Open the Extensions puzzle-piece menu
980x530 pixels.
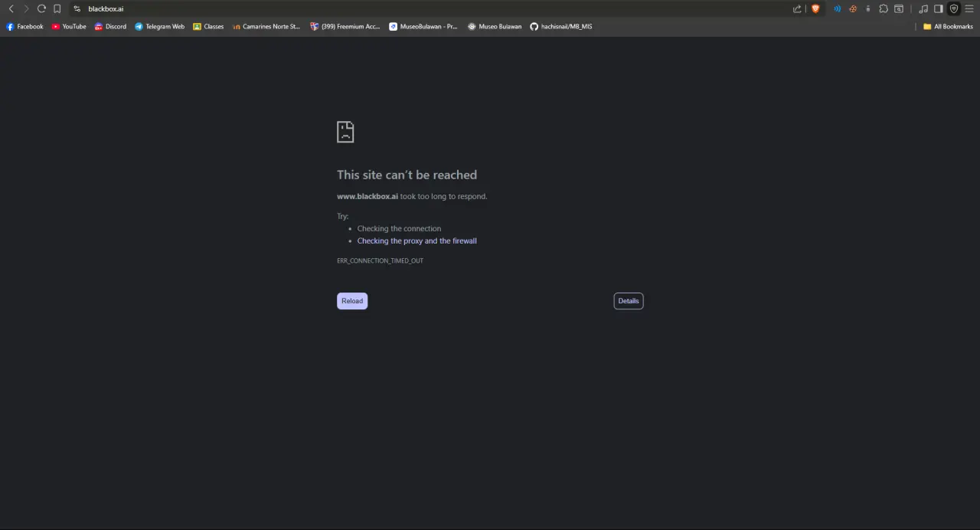point(884,8)
